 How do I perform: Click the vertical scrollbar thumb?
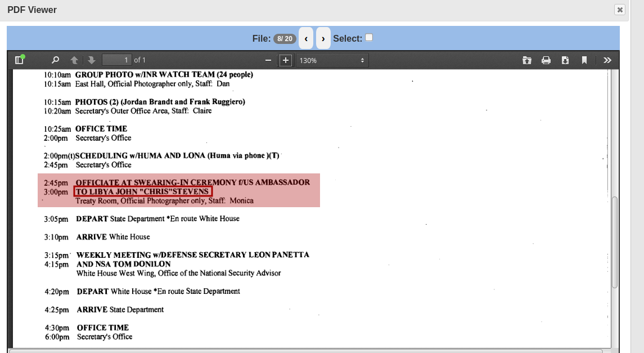[x=614, y=243]
